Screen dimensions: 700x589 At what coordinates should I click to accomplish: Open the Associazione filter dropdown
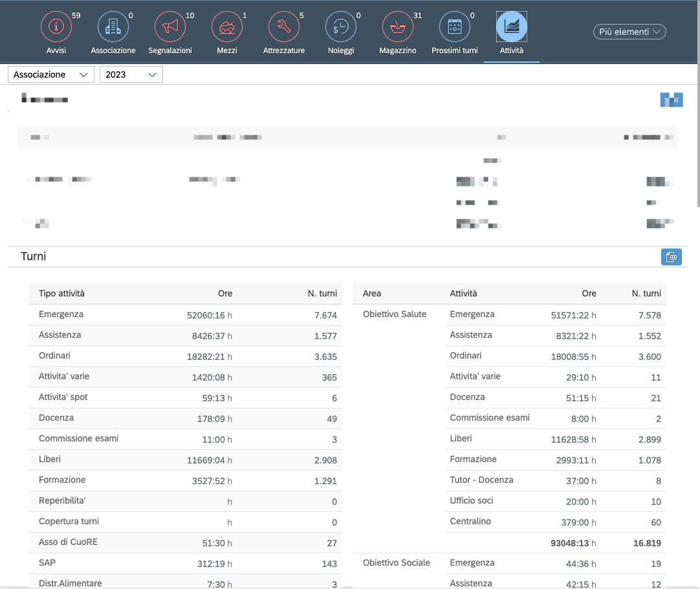(x=51, y=74)
